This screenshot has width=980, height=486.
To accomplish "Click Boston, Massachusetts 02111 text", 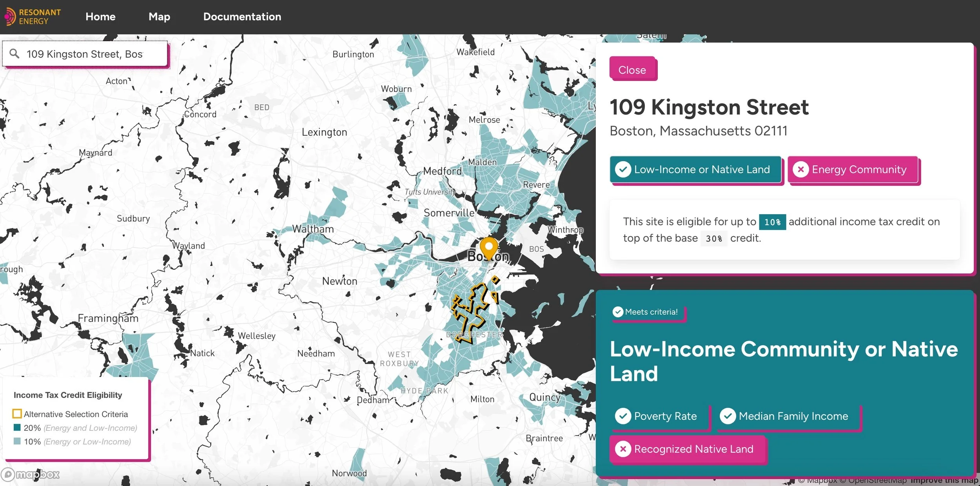I will tap(698, 131).
